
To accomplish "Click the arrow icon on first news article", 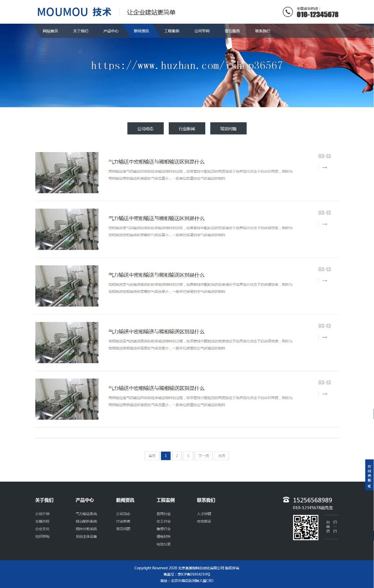I will pos(325,167).
